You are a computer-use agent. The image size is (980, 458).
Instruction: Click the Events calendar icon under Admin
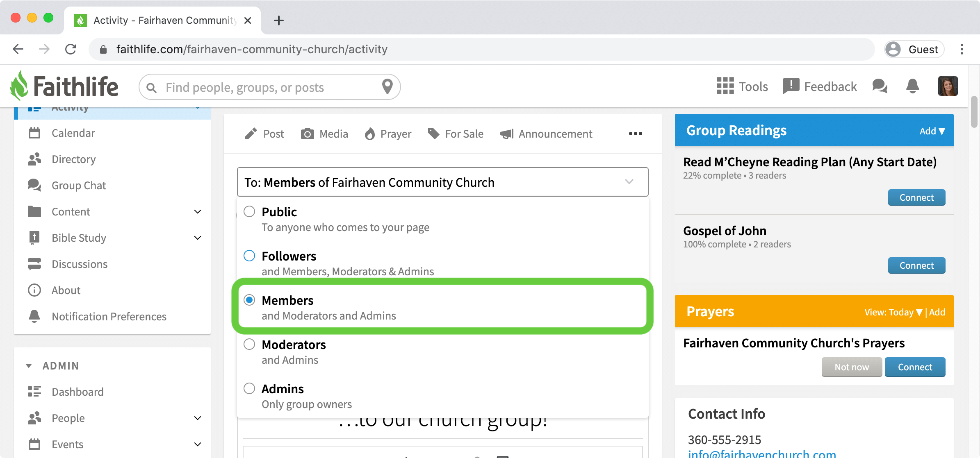34,444
